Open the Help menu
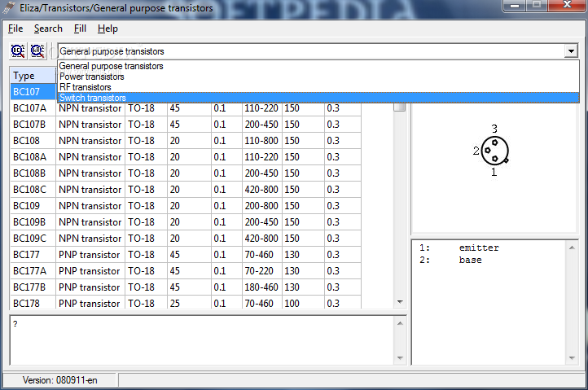This screenshot has height=390, width=588. tap(108, 28)
